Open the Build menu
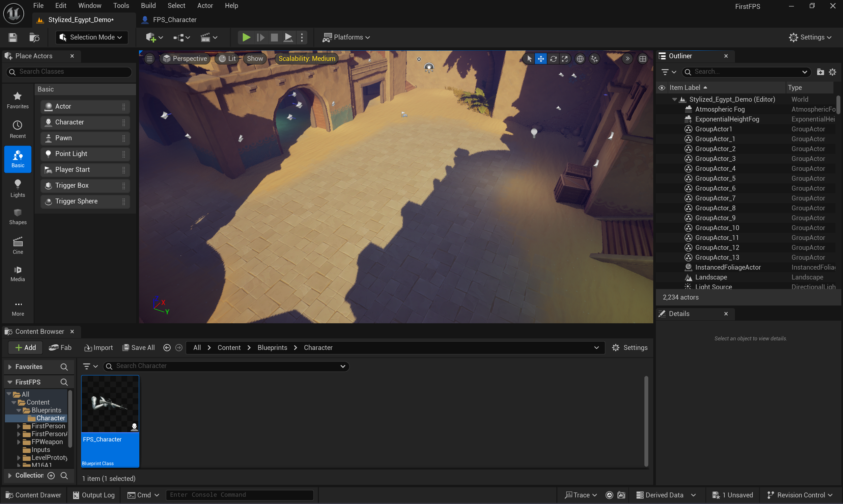This screenshot has height=504, width=843. pyautogui.click(x=148, y=6)
